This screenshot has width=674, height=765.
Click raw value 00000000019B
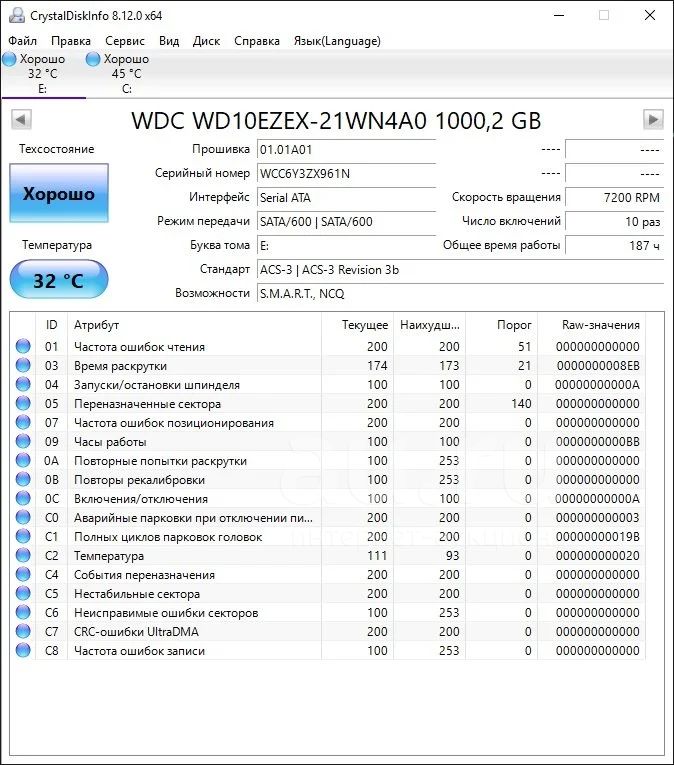pyautogui.click(x=598, y=537)
